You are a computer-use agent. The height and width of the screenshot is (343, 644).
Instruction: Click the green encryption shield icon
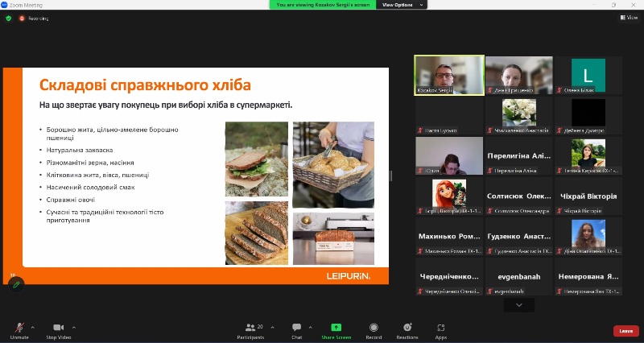click(x=9, y=18)
